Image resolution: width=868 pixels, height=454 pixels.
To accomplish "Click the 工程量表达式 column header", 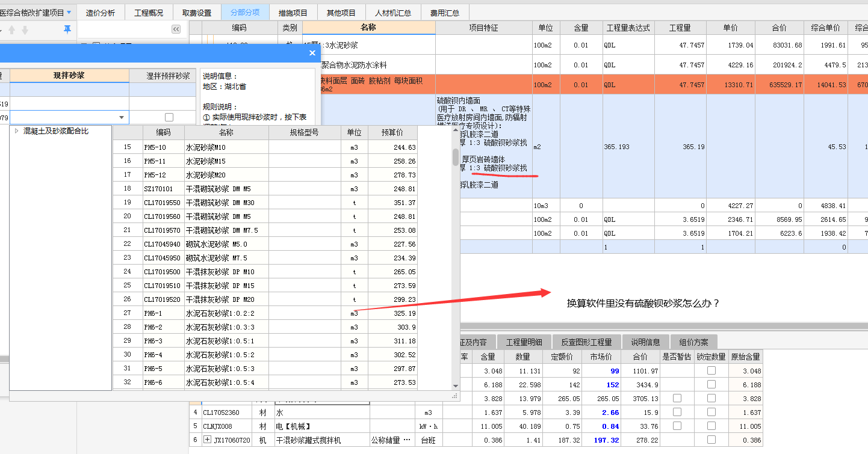I will 628,28.
